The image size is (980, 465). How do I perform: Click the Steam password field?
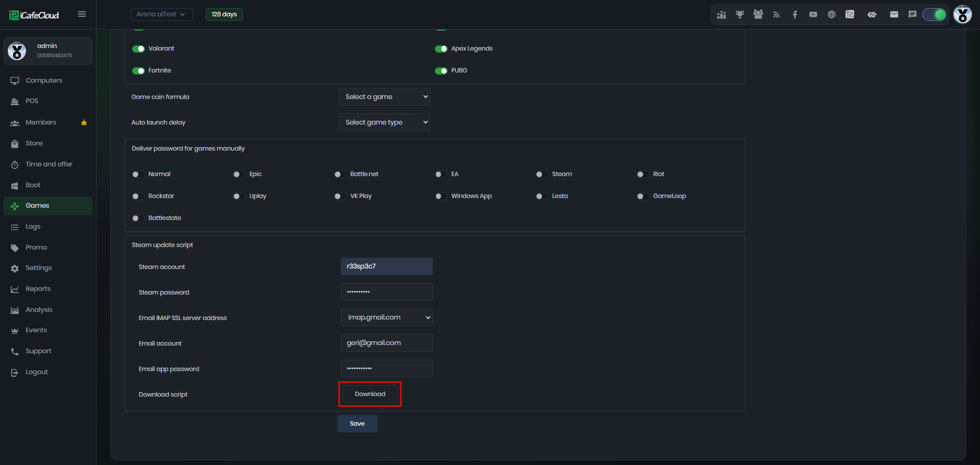(386, 292)
